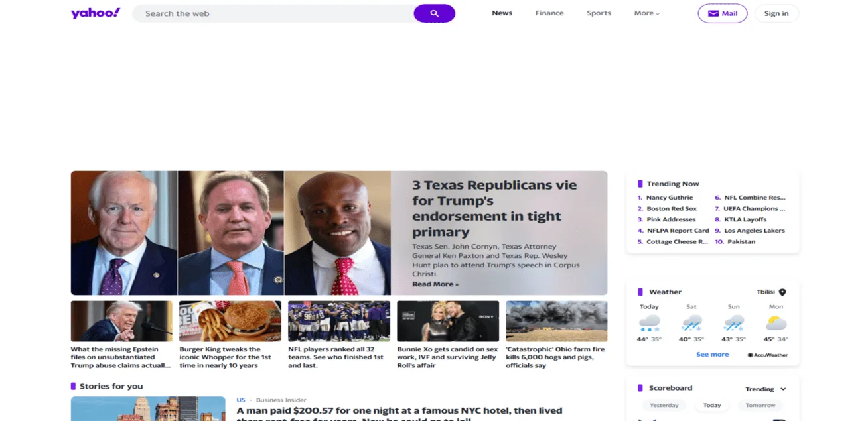Click the Stories for you heading
868x421 pixels.
click(111, 386)
